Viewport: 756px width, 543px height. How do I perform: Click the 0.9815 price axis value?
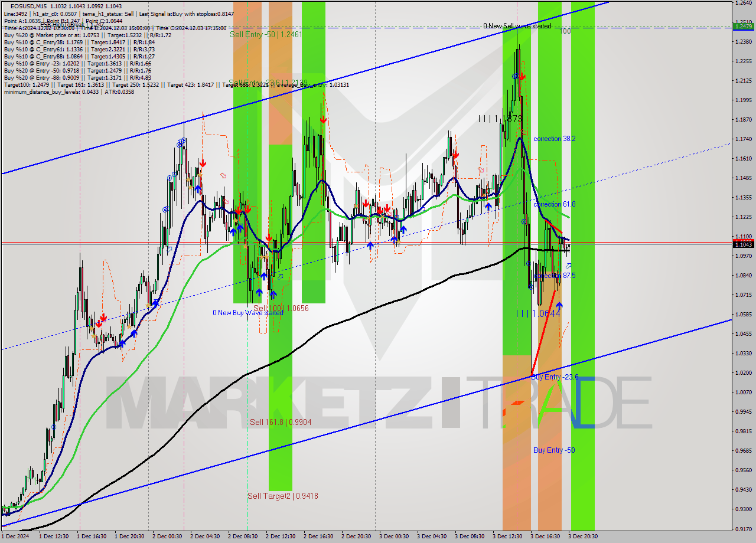(744, 431)
